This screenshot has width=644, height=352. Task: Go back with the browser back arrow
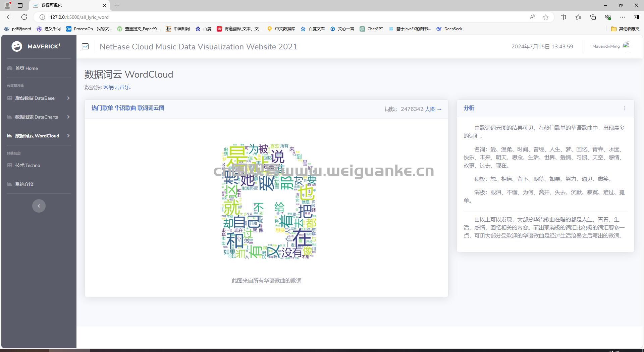pyautogui.click(x=9, y=17)
